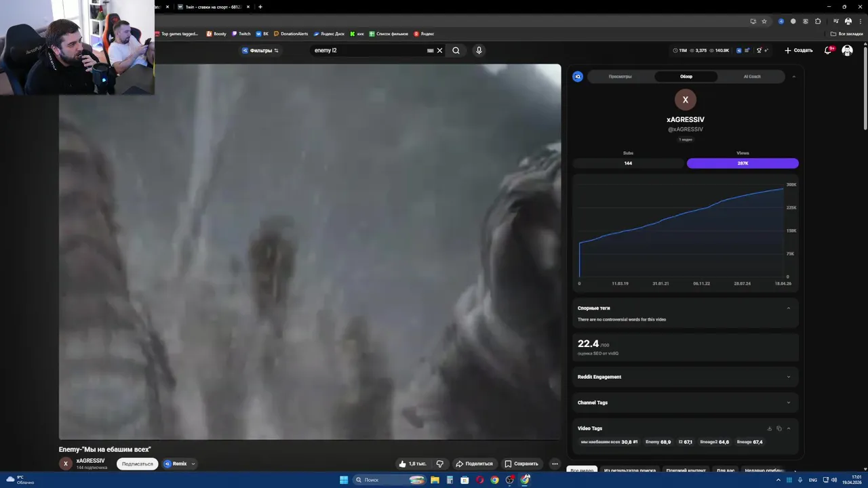This screenshot has width=868, height=488.
Task: Click the xAGRESSIV avatar in vidIQ panel
Action: tap(685, 100)
